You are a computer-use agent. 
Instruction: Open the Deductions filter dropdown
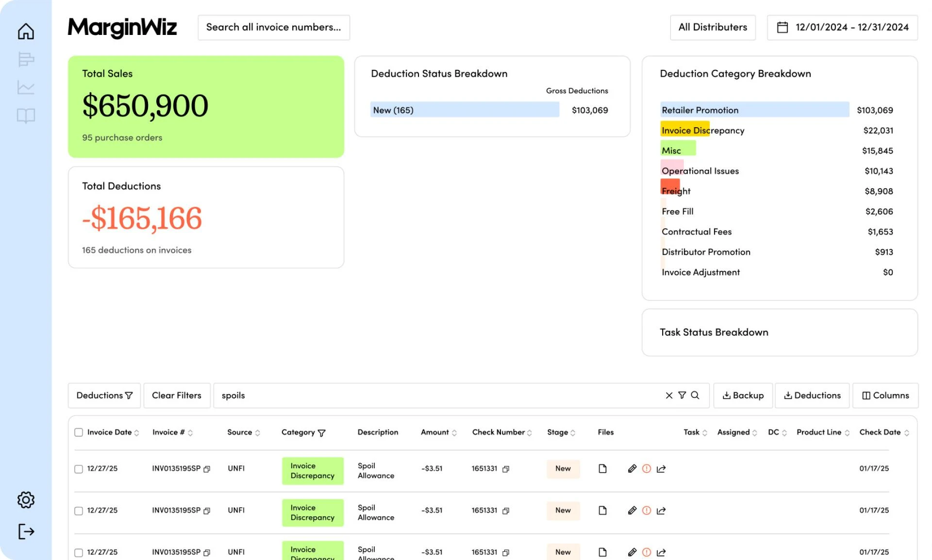pyautogui.click(x=103, y=395)
